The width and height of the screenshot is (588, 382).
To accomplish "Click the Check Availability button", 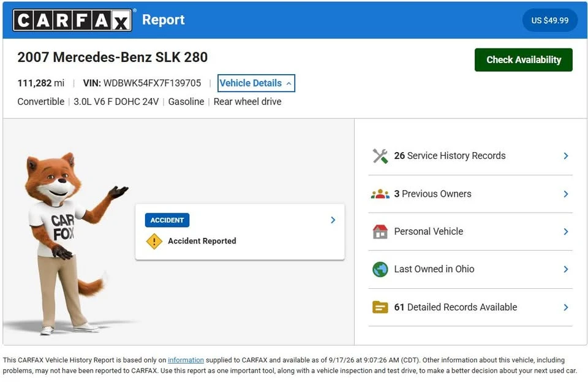I will point(524,60).
